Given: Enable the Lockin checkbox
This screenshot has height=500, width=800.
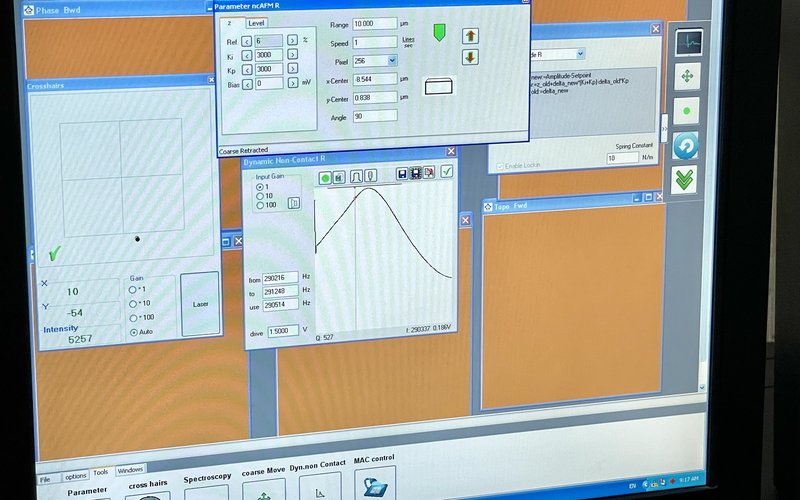Looking at the screenshot, I should [501, 164].
